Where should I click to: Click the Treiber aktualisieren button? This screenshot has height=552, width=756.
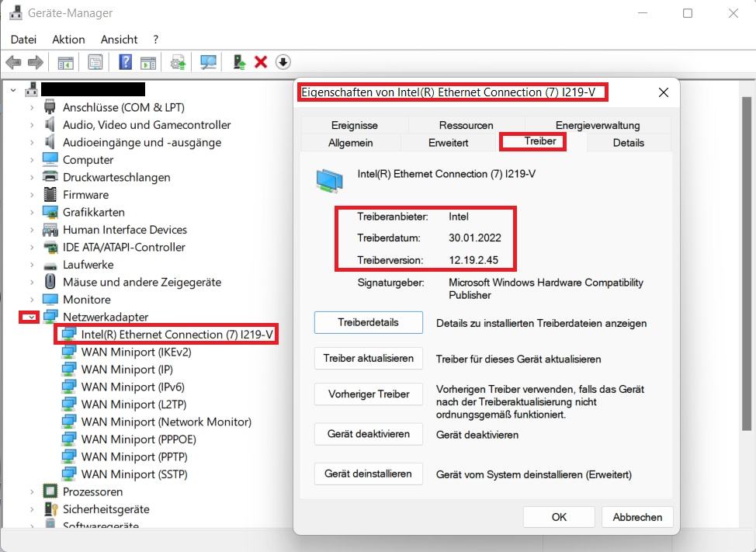(369, 358)
